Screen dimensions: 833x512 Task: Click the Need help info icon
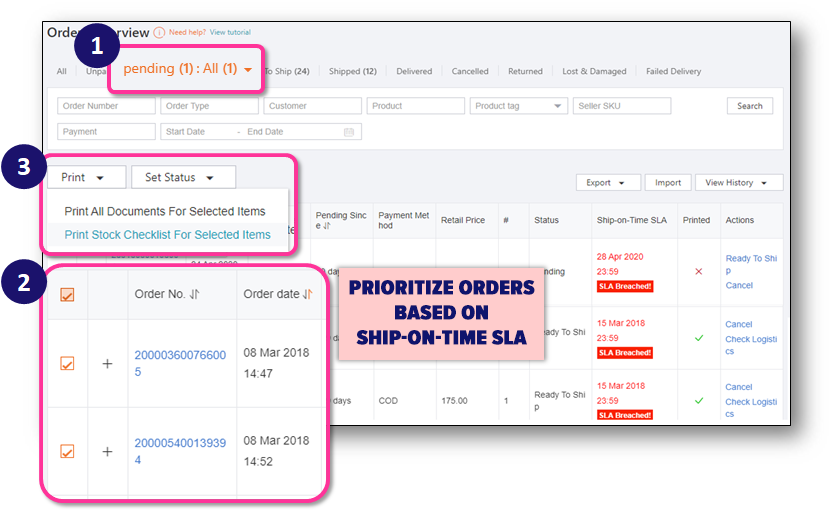click(x=160, y=32)
